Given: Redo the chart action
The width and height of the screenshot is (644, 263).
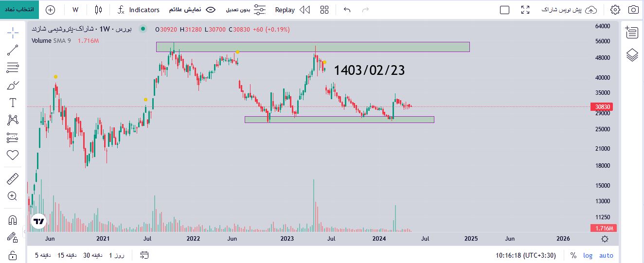Looking at the screenshot, I should [x=365, y=10].
